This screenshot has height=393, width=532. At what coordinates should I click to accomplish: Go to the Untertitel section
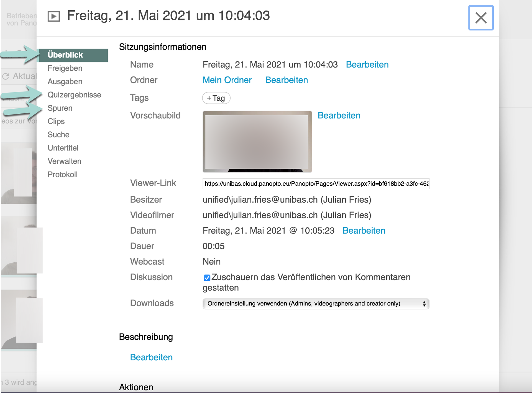[x=63, y=148]
